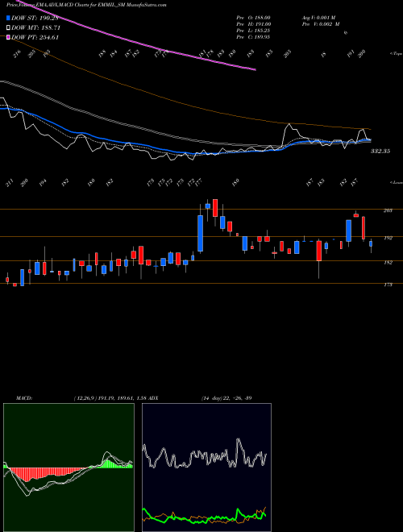Click the 'Avg V: 0.001 M' volume text
The width and height of the screenshot is (403, 532).
point(318,17)
